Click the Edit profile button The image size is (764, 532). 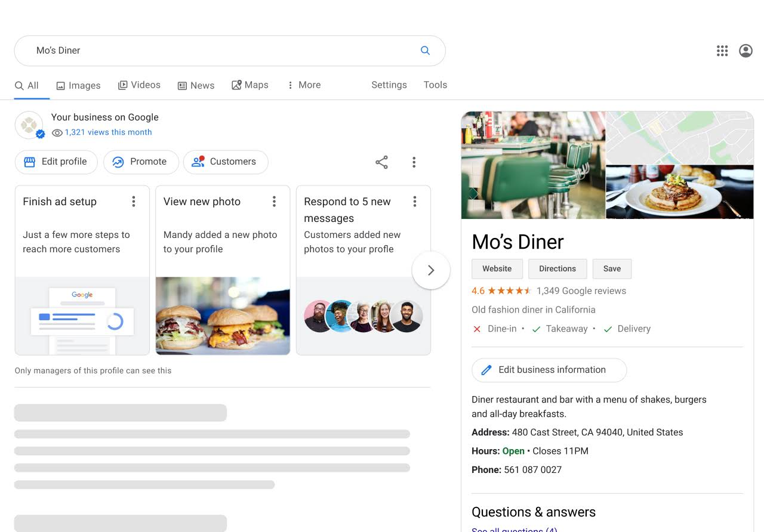point(56,162)
